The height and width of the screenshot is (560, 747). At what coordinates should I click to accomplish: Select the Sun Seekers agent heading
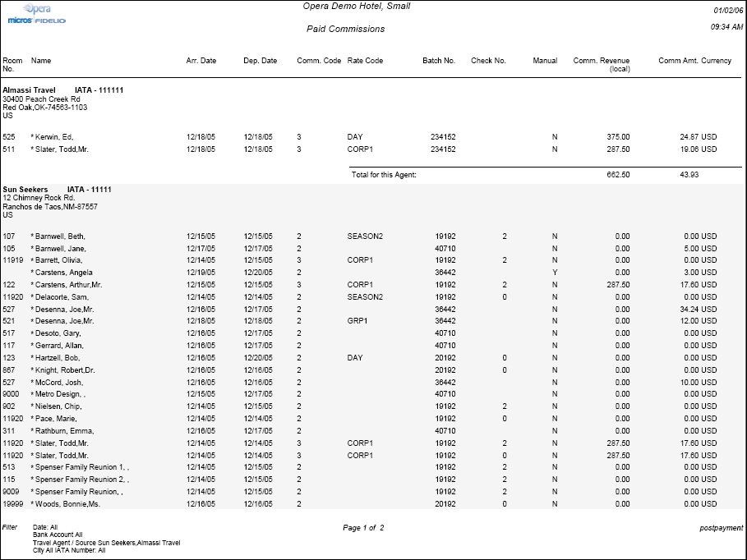point(25,189)
